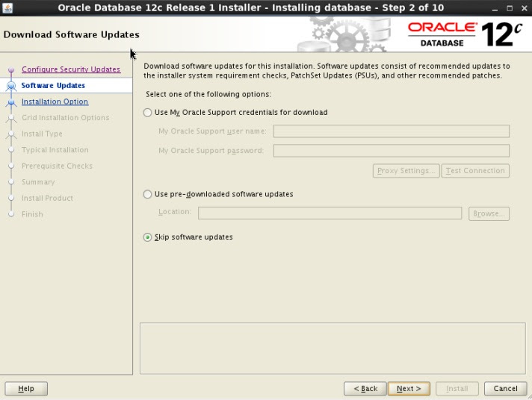532x400 pixels.
Task: Click the Browse button for location
Action: [489, 214]
